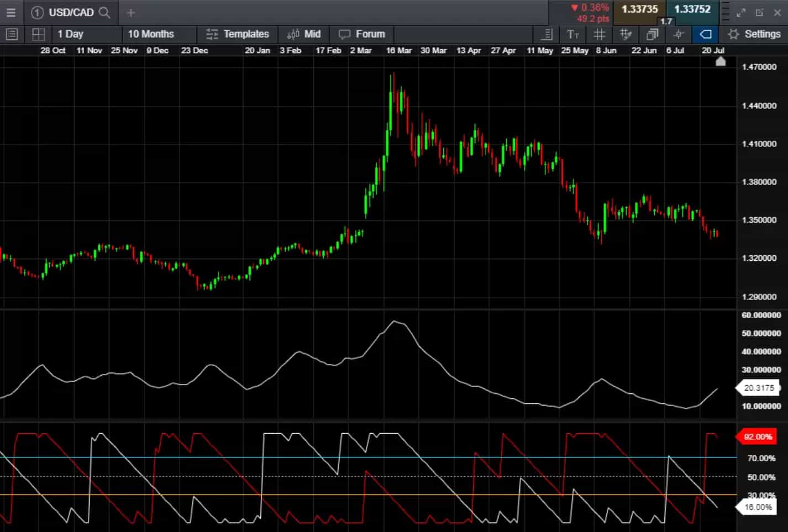This screenshot has width=788, height=532.
Task: Click the stacked windows icon
Action: (x=652, y=34)
